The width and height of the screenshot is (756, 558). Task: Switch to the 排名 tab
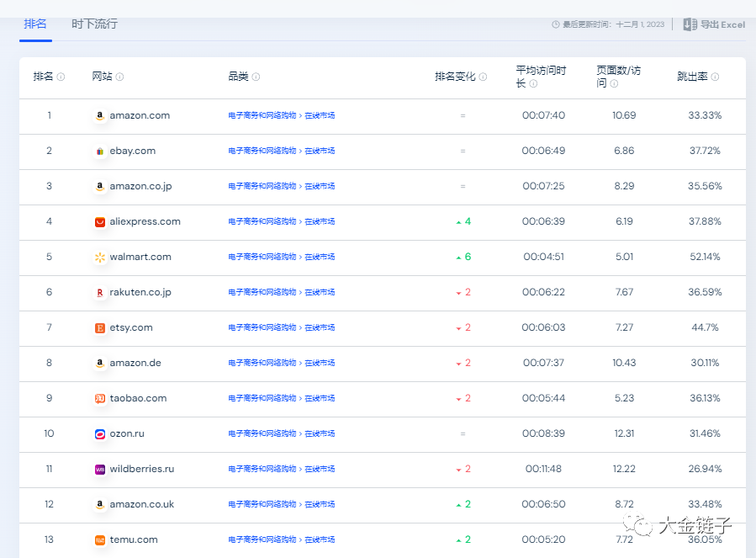tap(35, 24)
